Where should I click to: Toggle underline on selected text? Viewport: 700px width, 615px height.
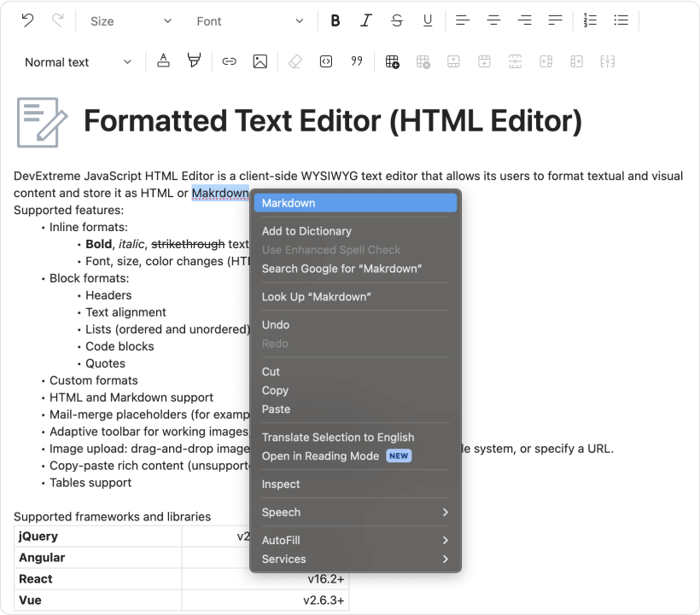pos(428,20)
